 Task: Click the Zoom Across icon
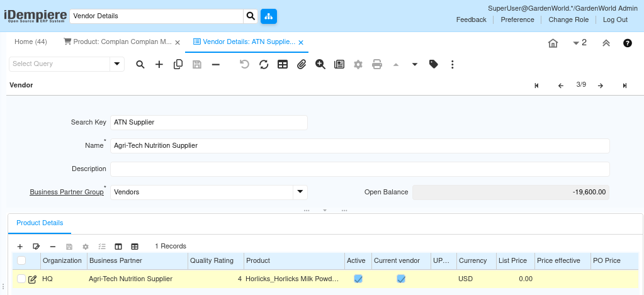[320, 64]
